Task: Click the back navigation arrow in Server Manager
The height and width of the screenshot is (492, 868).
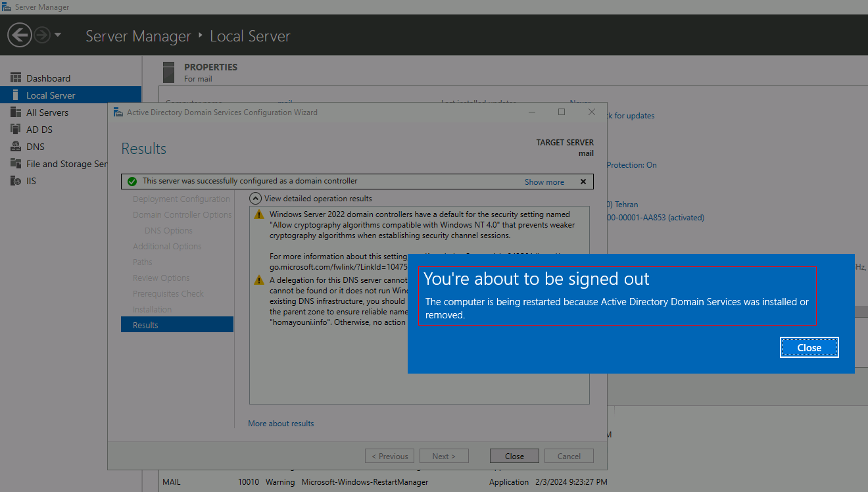Action: click(20, 35)
